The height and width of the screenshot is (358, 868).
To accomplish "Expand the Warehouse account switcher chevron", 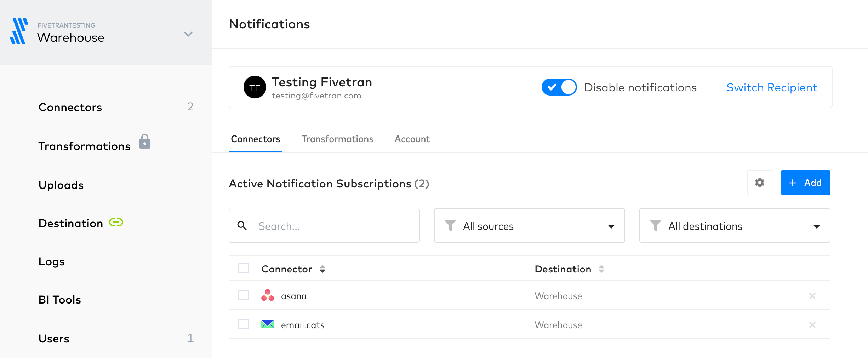I will 188,34.
